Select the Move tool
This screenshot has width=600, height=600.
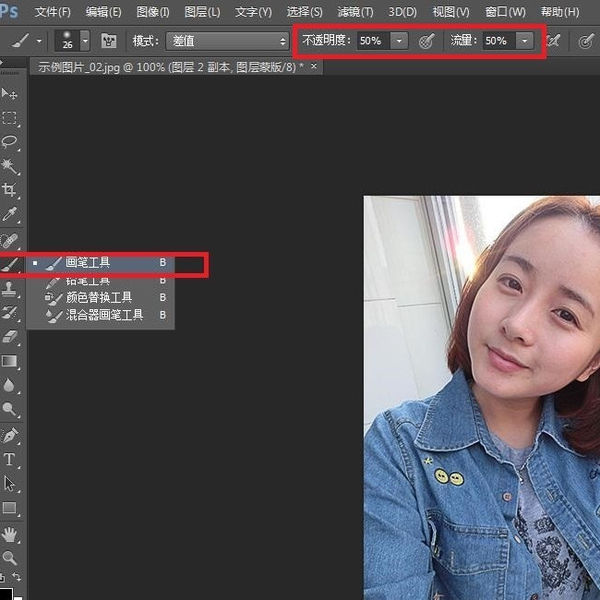pos(10,94)
